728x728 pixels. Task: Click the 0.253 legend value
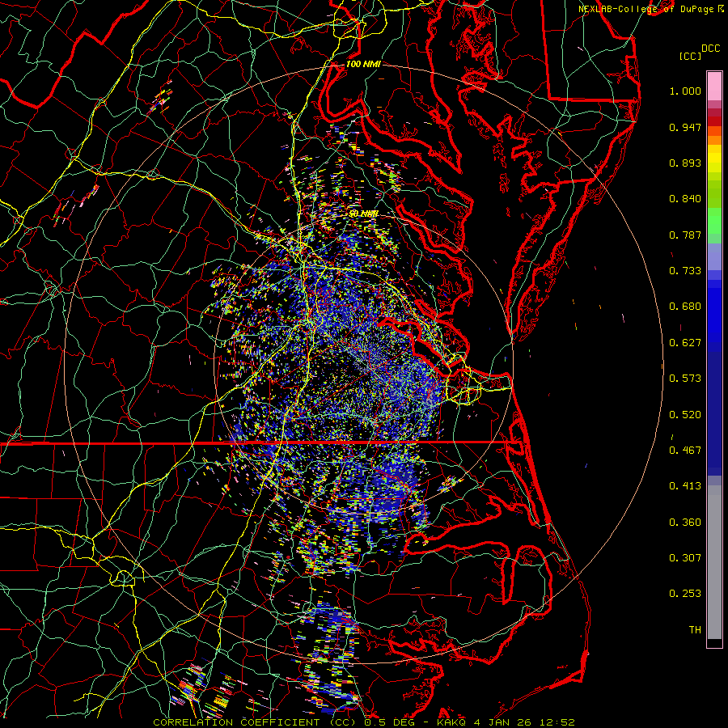pos(685,594)
